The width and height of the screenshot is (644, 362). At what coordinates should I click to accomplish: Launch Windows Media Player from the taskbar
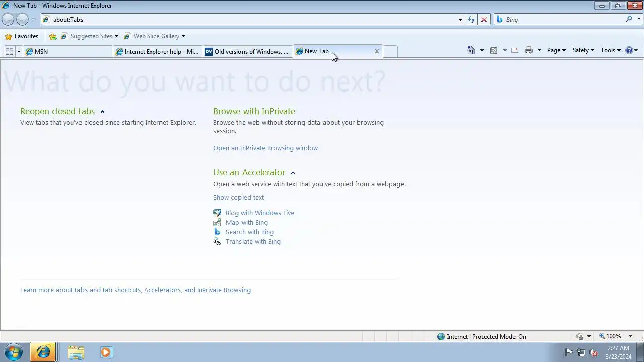tap(106, 352)
